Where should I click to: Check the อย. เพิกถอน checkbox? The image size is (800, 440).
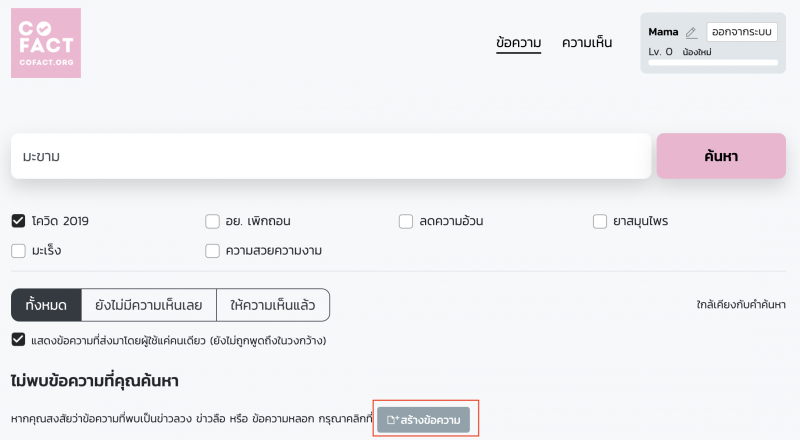point(212,222)
